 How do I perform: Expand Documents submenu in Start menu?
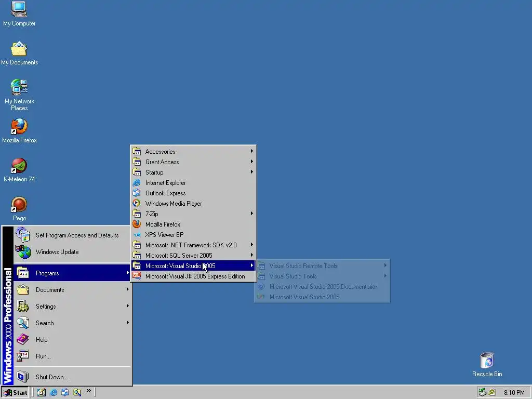pyautogui.click(x=72, y=290)
